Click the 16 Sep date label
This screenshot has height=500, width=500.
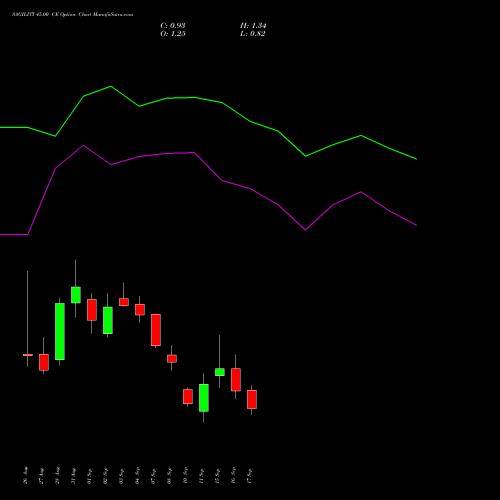(234, 475)
